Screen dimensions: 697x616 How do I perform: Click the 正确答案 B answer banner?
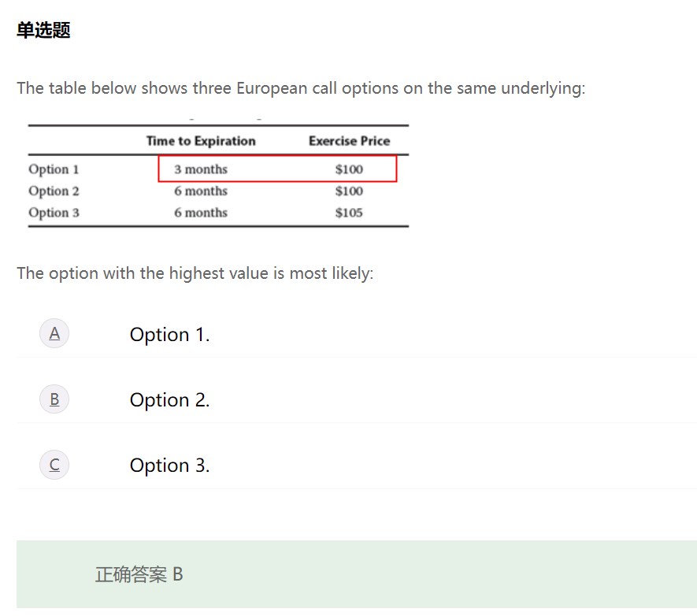tap(139, 574)
